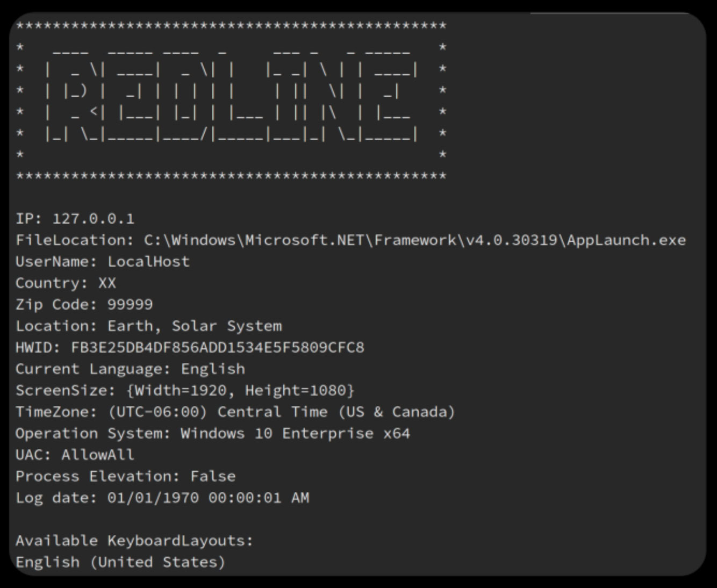This screenshot has width=717, height=588.
Task: Click the AppLaunch.exe file path
Action: pyautogui.click(x=414, y=240)
